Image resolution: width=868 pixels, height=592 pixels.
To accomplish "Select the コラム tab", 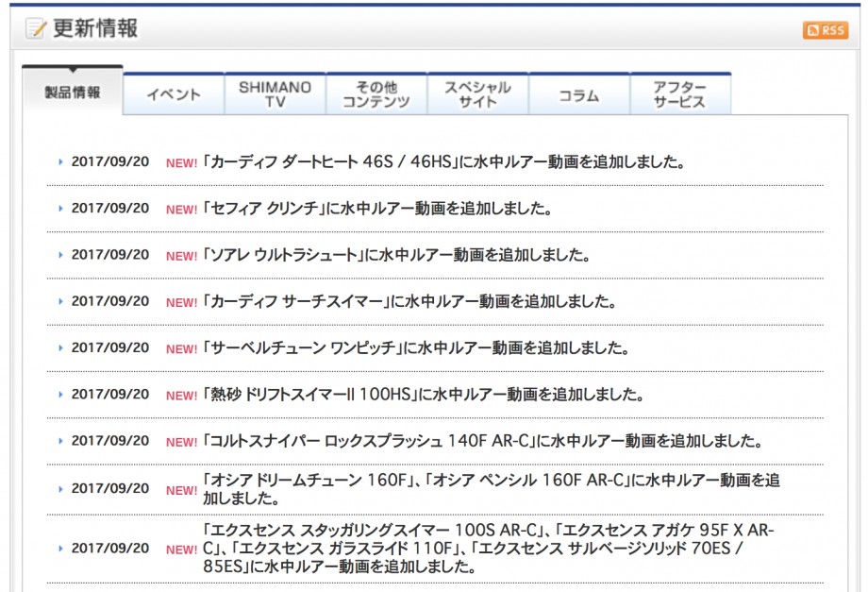I will (579, 94).
